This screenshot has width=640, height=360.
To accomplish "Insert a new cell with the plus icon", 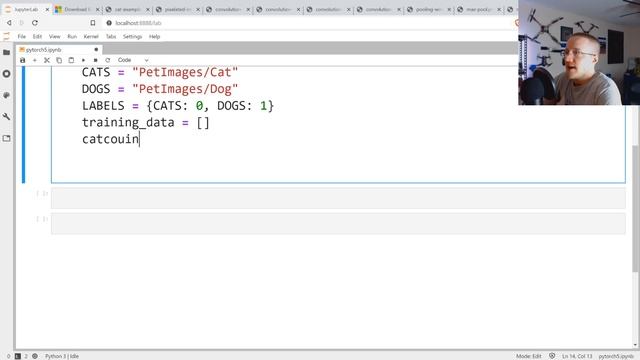I will coord(35,60).
